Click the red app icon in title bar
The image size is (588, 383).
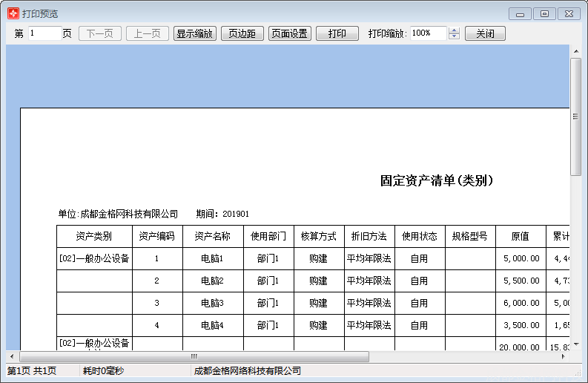click(13, 13)
